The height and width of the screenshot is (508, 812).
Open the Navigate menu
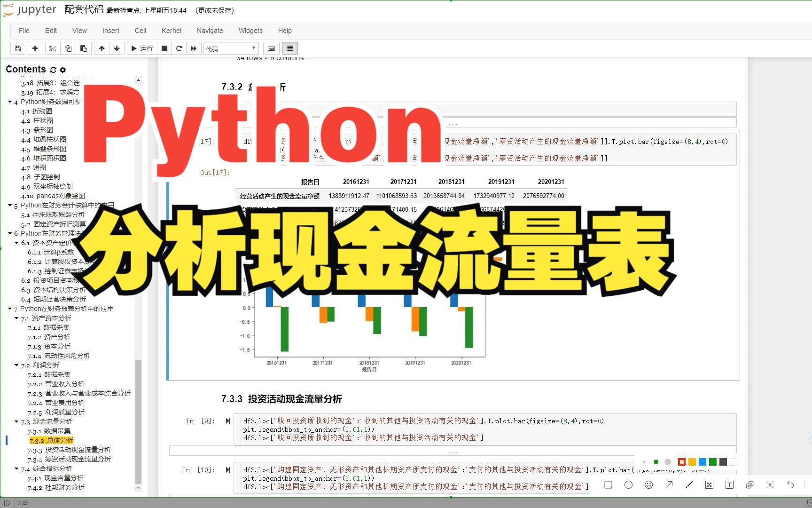pos(210,31)
